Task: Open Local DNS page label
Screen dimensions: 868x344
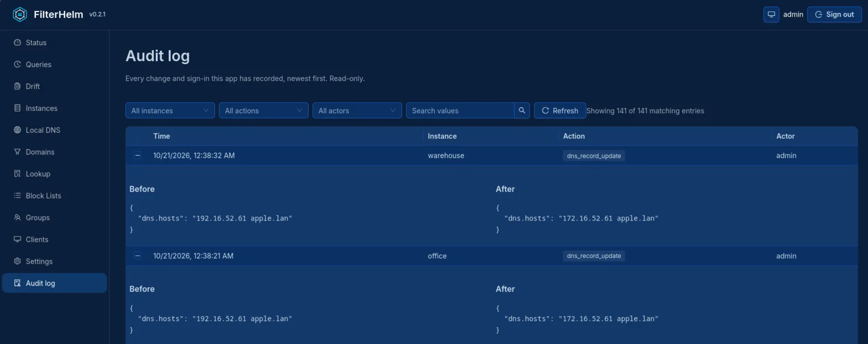Action: [x=43, y=130]
